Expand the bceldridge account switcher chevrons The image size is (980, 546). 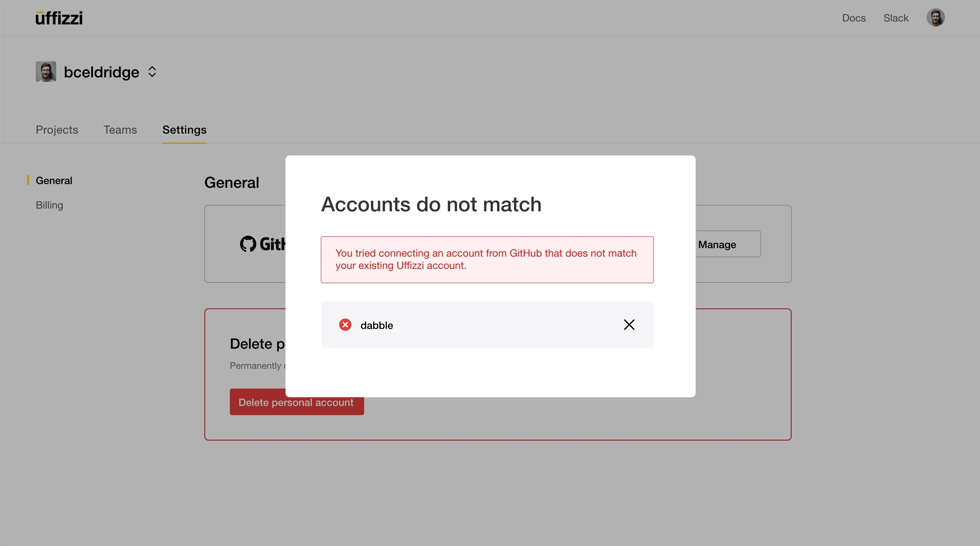coord(152,72)
